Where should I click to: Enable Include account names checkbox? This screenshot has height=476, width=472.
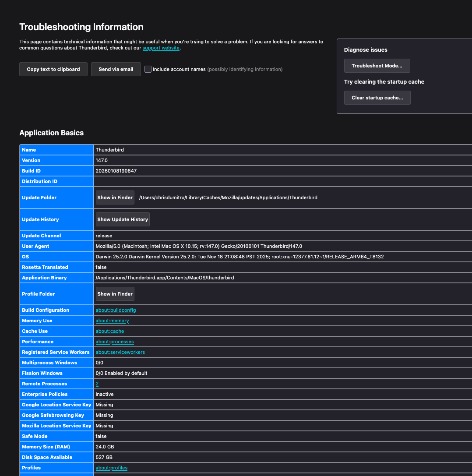[148, 69]
